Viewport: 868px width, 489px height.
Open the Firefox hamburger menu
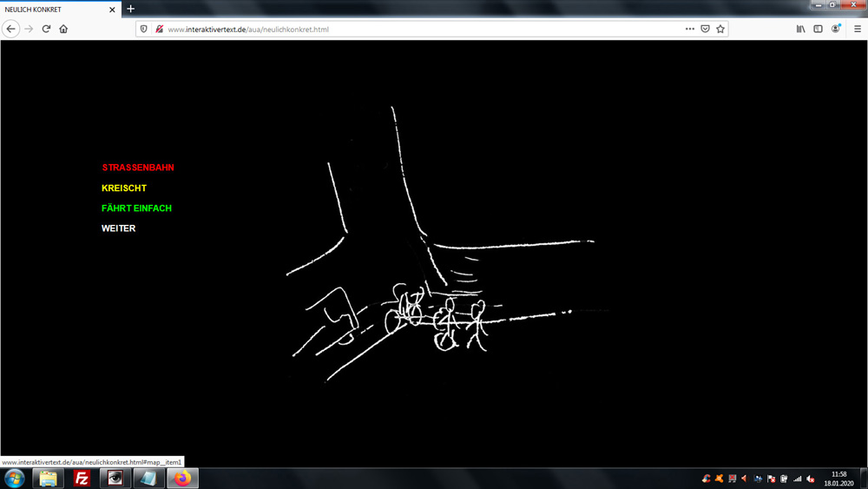click(857, 29)
